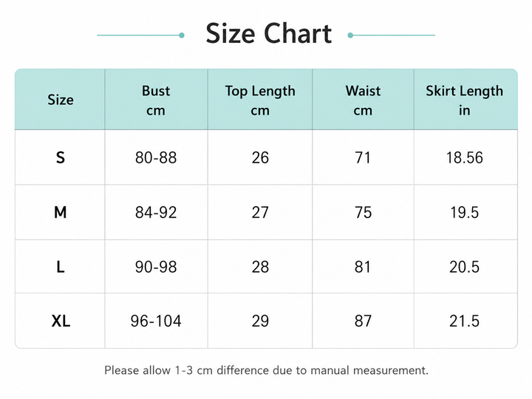Select the XL size row label
The width and height of the screenshot is (532, 399).
[x=61, y=321]
